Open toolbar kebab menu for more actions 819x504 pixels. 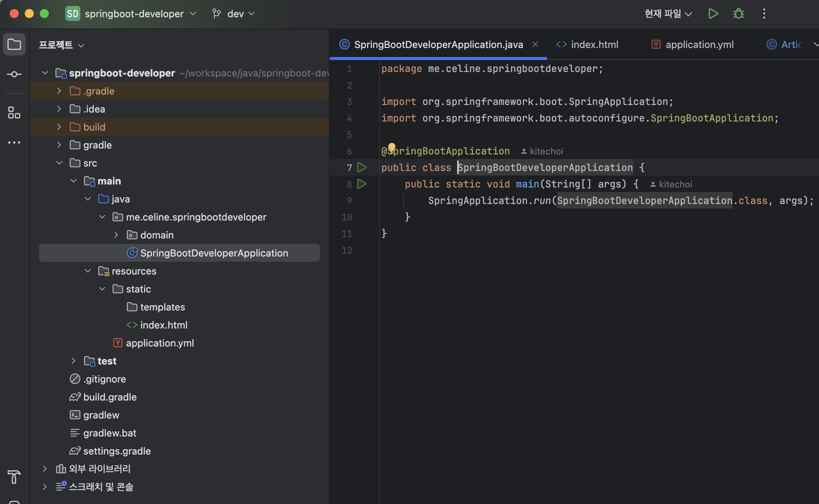(764, 13)
